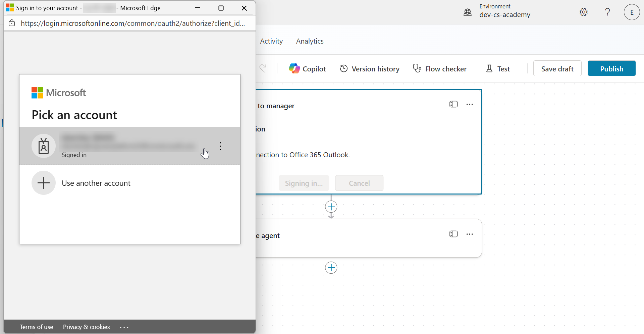Click the Publish button
The image size is (644, 334).
pyautogui.click(x=611, y=68)
